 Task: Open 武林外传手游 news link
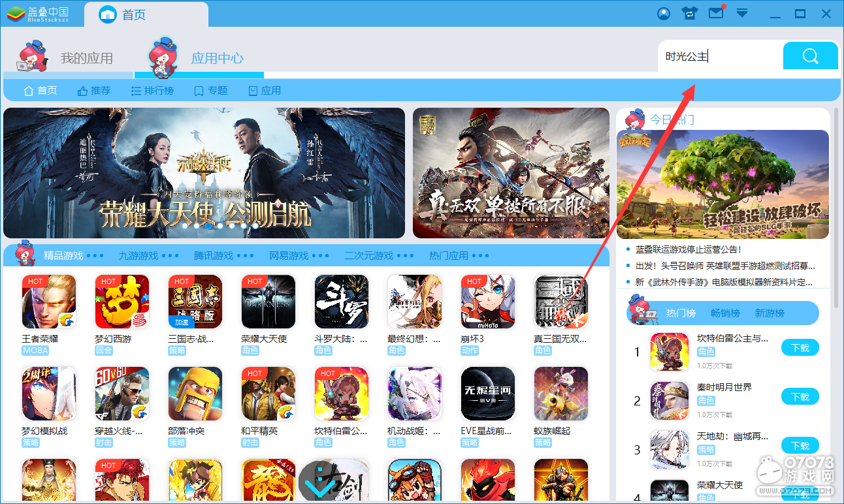(724, 282)
